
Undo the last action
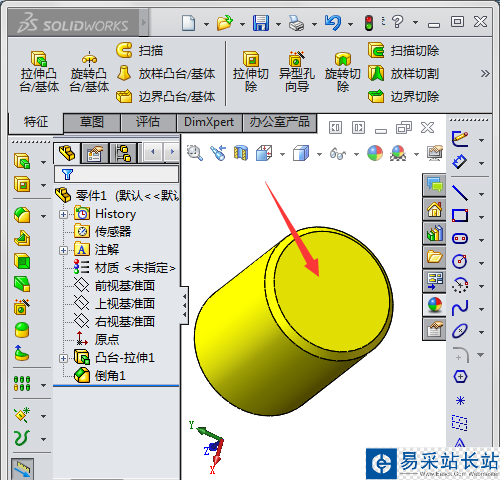pos(333,23)
